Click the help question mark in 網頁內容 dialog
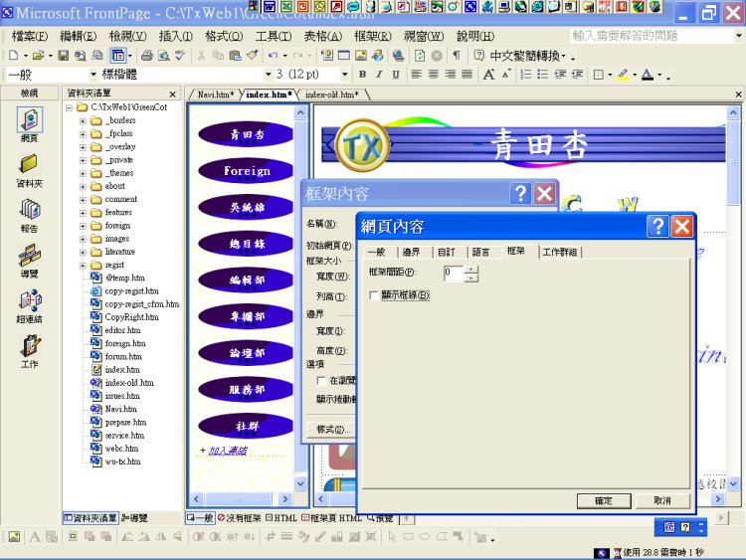 657,227
